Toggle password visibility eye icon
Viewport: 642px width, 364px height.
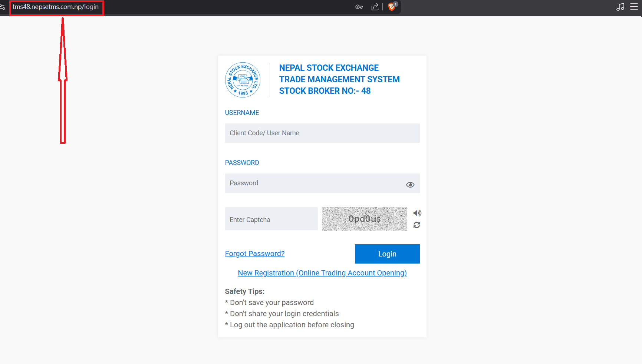click(x=410, y=185)
